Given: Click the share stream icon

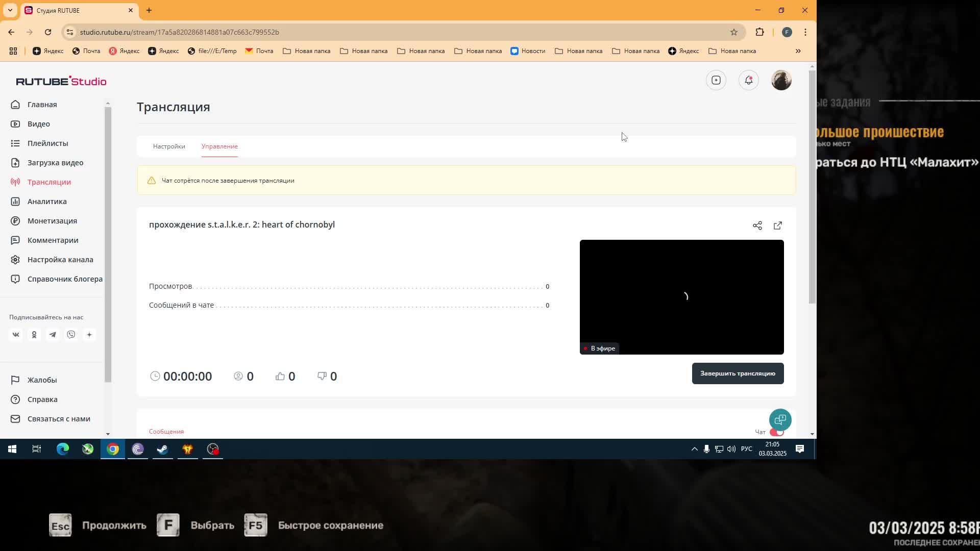Looking at the screenshot, I should [757, 226].
